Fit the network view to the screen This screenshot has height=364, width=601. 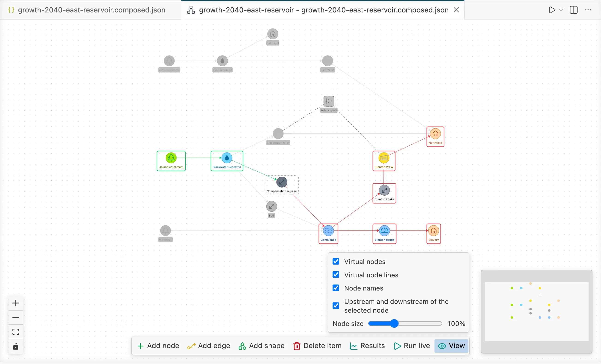tap(16, 332)
